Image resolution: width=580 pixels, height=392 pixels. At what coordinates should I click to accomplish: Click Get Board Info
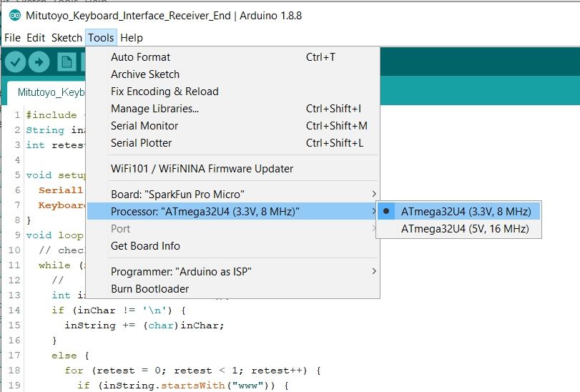(x=233, y=246)
